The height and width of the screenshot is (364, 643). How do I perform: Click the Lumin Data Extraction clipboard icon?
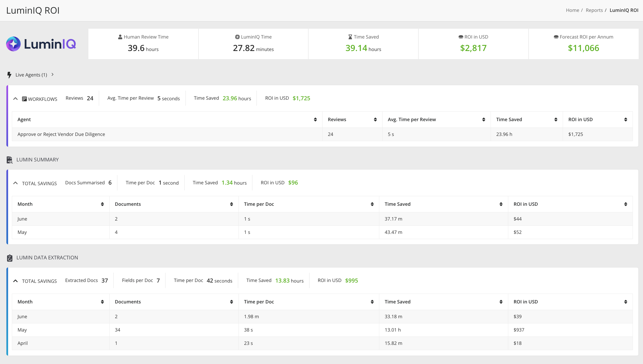tap(10, 258)
